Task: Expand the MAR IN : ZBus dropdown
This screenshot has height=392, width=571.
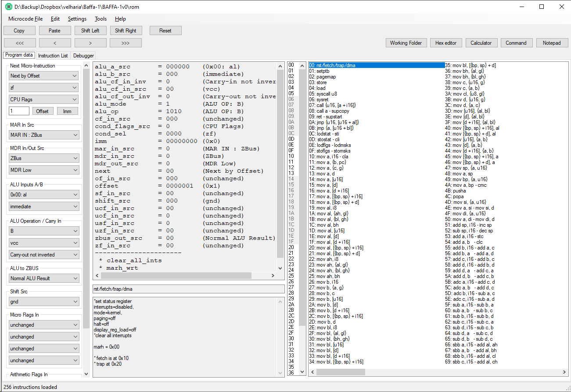Action: click(44, 135)
